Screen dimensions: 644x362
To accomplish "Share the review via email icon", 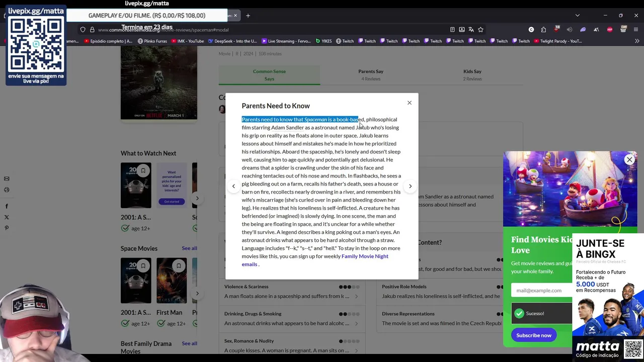I will pyautogui.click(x=7, y=178).
